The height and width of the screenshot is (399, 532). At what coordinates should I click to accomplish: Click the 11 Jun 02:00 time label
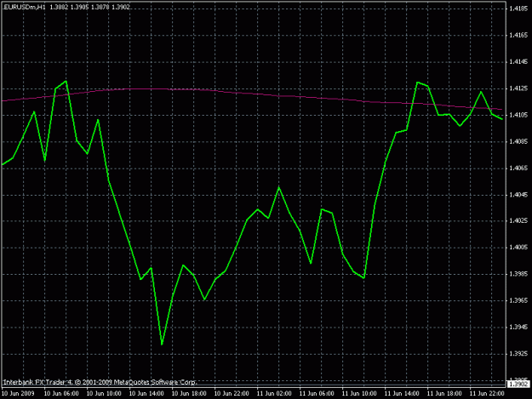click(x=274, y=394)
